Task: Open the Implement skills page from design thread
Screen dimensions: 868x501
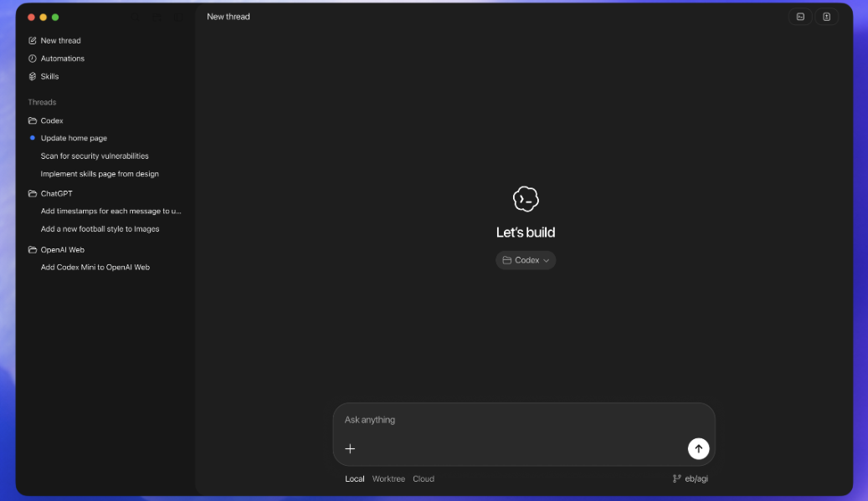Action: pos(100,174)
